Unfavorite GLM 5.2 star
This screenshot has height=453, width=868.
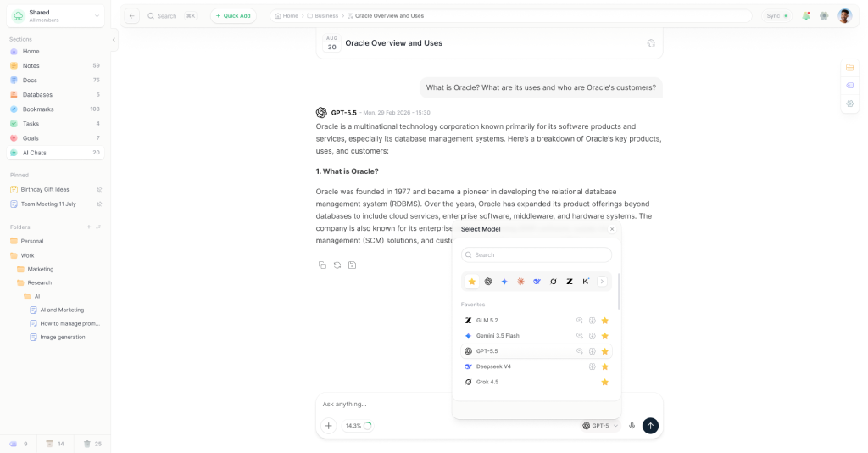coord(605,321)
